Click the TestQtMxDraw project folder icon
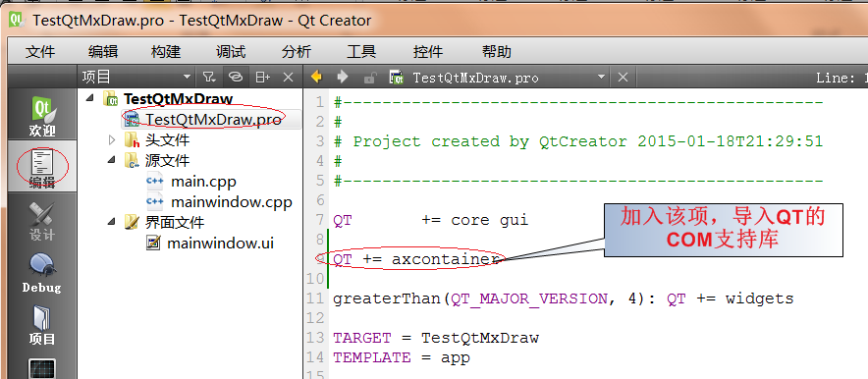Viewport: 868px width, 379px height. pyautogui.click(x=110, y=99)
